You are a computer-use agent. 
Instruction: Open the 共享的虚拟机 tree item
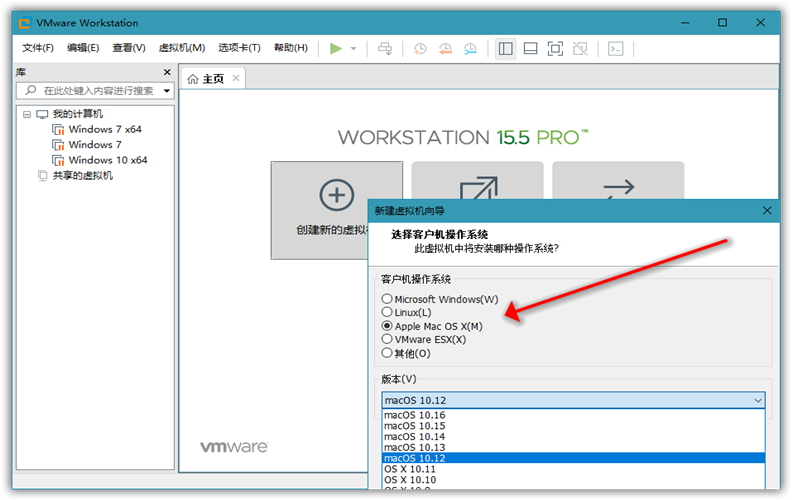82,175
